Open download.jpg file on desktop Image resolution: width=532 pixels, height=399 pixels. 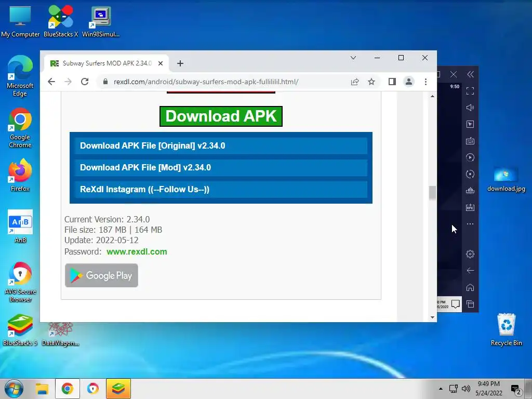(x=506, y=180)
